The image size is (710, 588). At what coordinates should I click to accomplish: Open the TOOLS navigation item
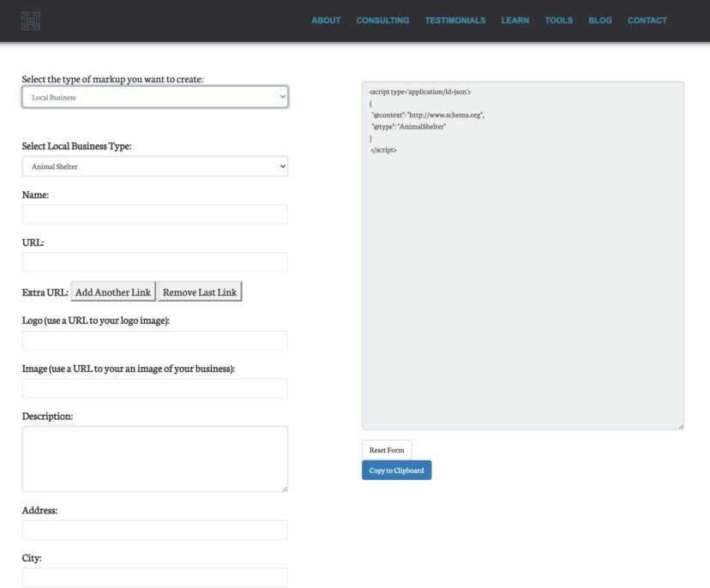coord(559,21)
